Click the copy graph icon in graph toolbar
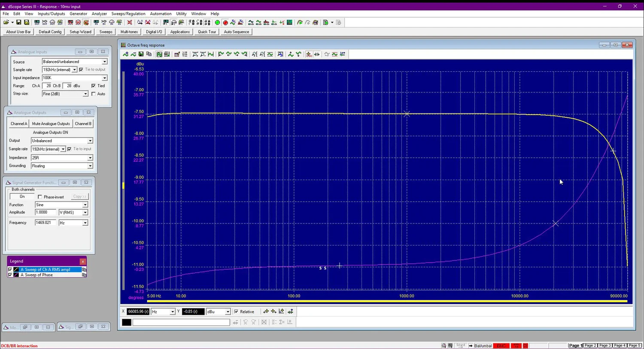Viewport: 644px width, 349px height. click(x=149, y=55)
